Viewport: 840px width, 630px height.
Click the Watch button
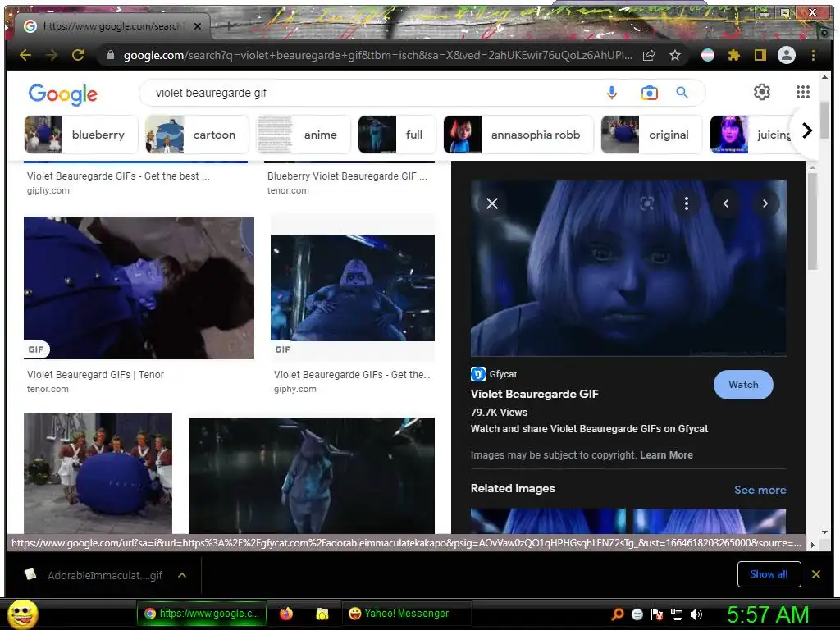[x=743, y=385]
